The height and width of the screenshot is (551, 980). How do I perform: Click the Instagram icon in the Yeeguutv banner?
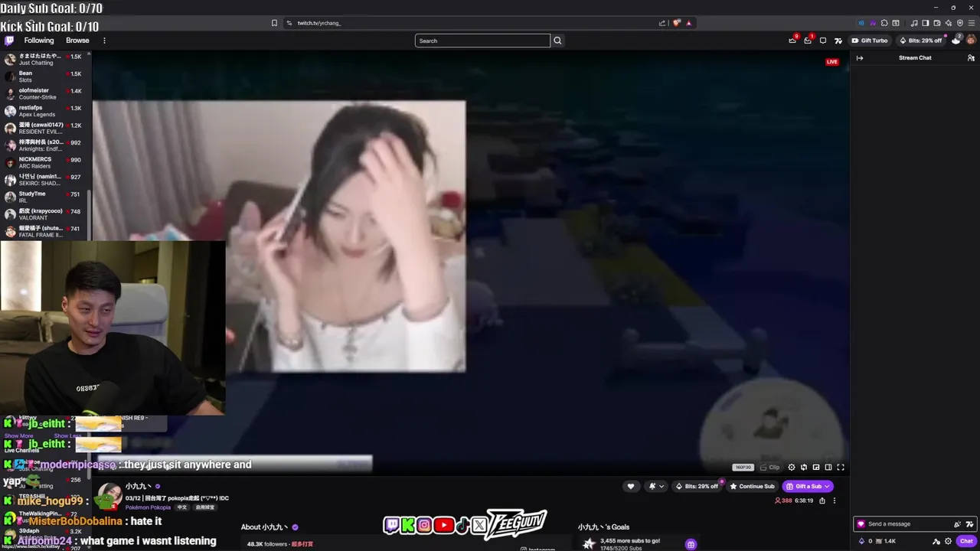[x=423, y=525]
